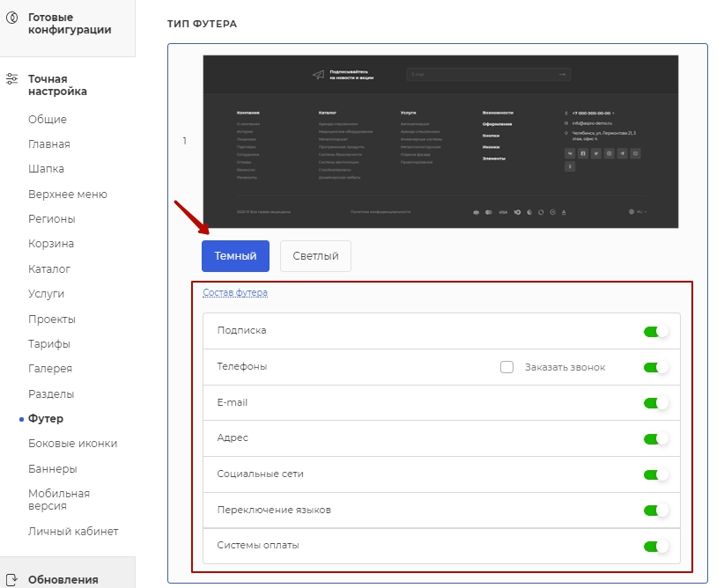Open Верхнее меню settings

point(68,195)
